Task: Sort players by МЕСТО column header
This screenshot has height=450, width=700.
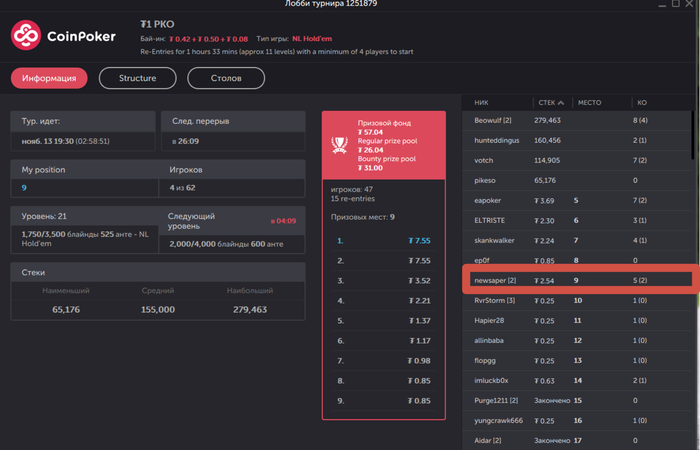Action: 589,103
